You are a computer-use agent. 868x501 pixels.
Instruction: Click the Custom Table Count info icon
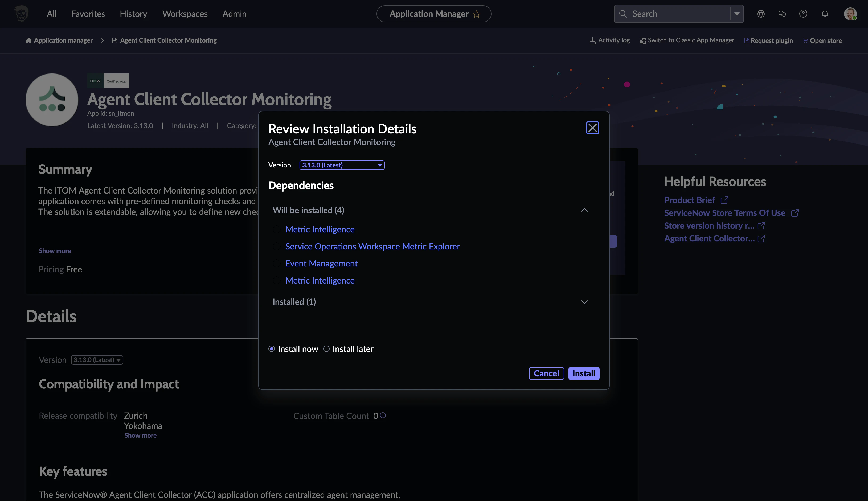383,415
